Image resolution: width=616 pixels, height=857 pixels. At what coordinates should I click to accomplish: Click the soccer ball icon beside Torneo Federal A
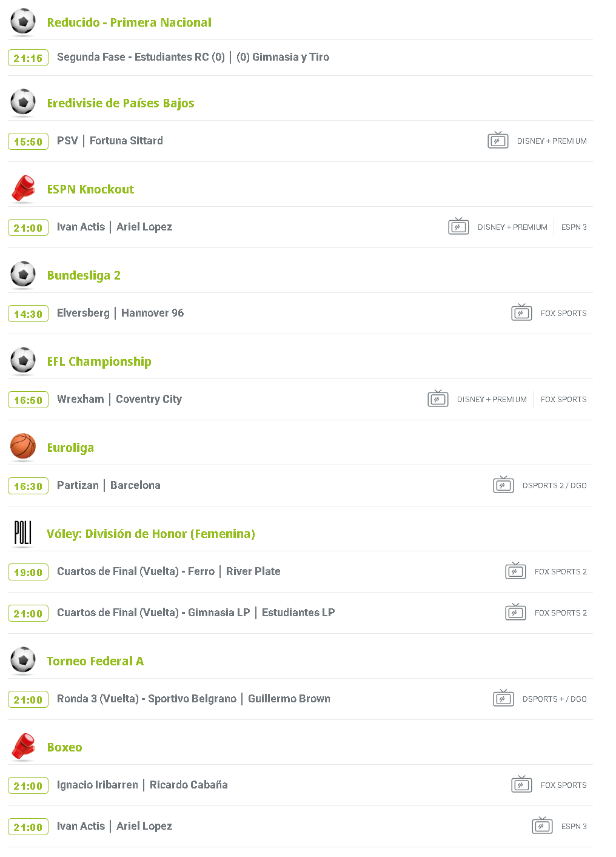(x=23, y=660)
